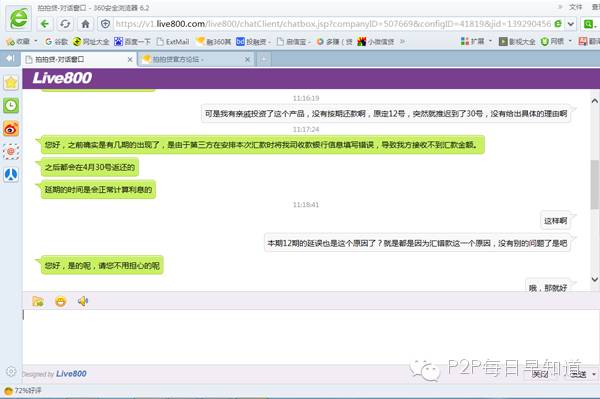Viewport: 600px width, 399px height.
Task: Click the browser back arrow button
Action: coord(45,24)
